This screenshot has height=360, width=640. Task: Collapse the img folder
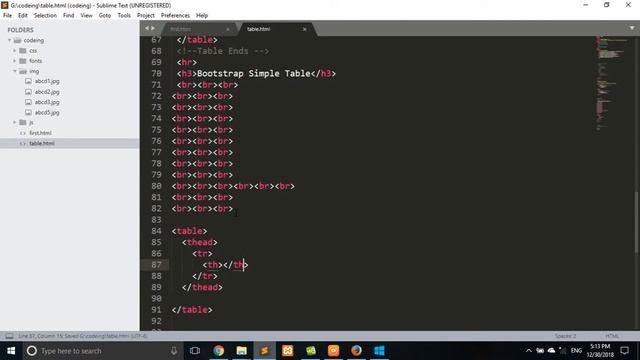(15, 71)
